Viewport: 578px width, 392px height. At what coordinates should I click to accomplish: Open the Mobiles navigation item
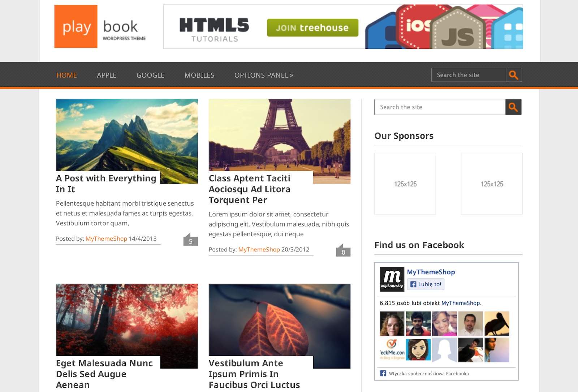(199, 75)
